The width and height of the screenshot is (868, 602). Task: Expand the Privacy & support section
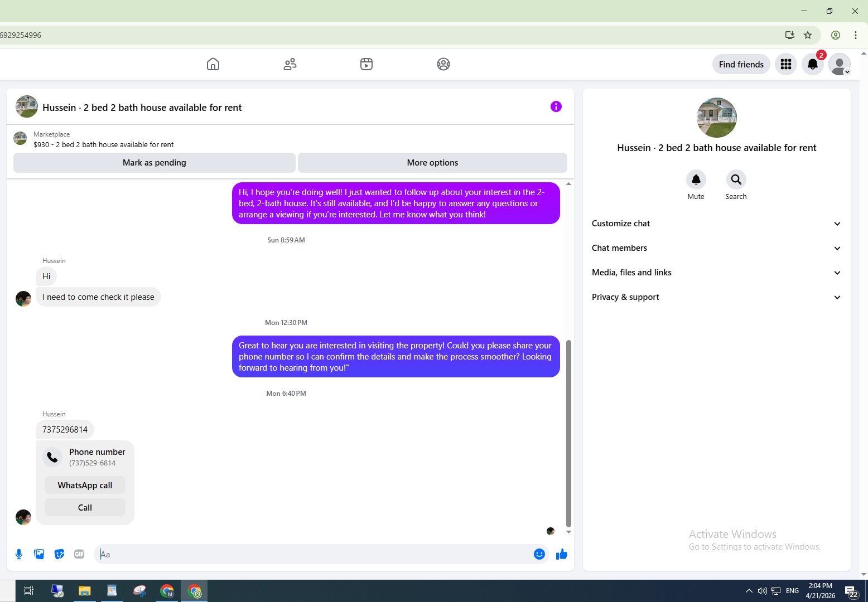(x=717, y=297)
